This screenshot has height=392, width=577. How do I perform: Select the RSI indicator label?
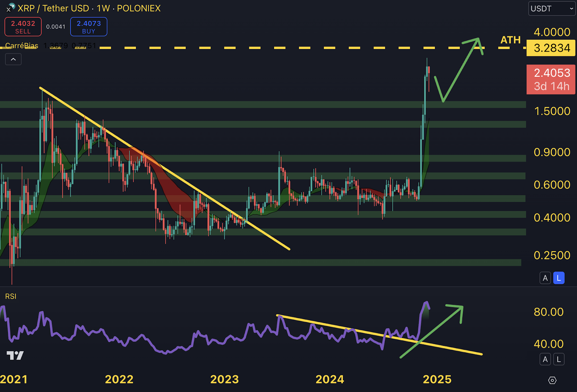10,296
